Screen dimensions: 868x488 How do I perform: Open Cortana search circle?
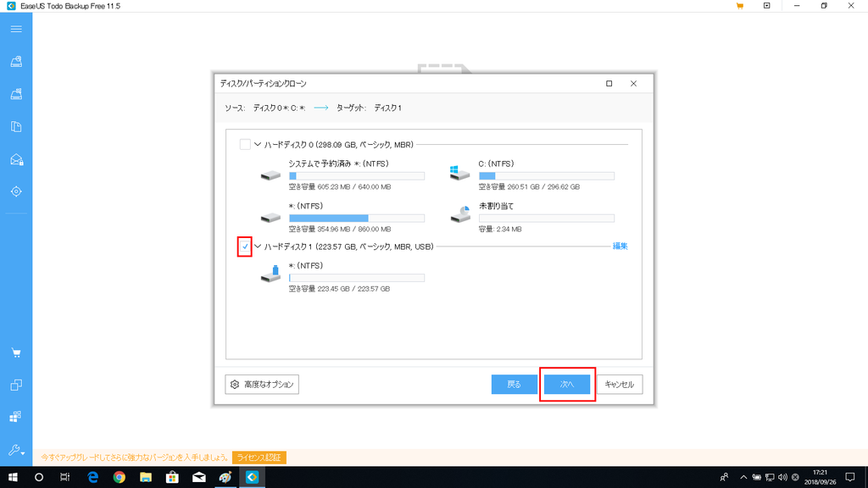pyautogui.click(x=39, y=477)
